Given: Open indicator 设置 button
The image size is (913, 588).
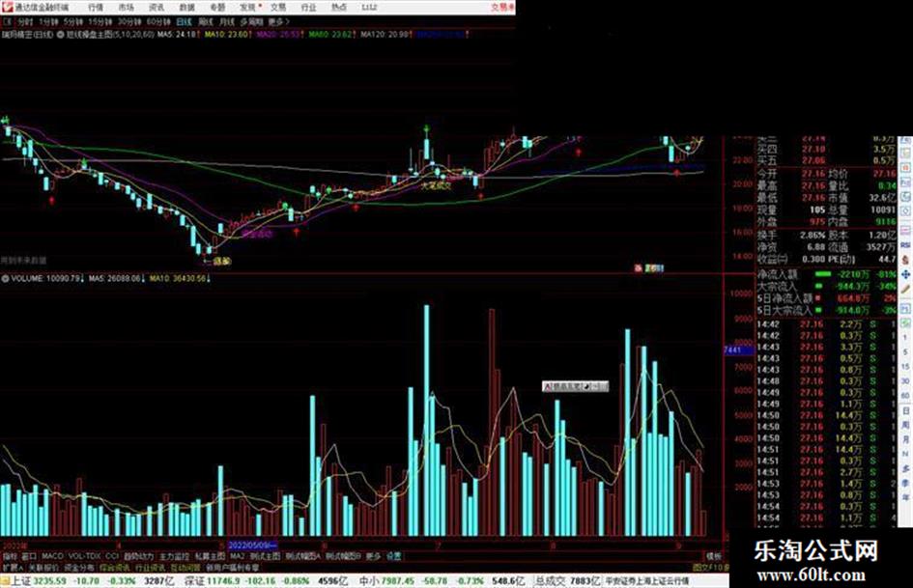Looking at the screenshot, I should [394, 556].
